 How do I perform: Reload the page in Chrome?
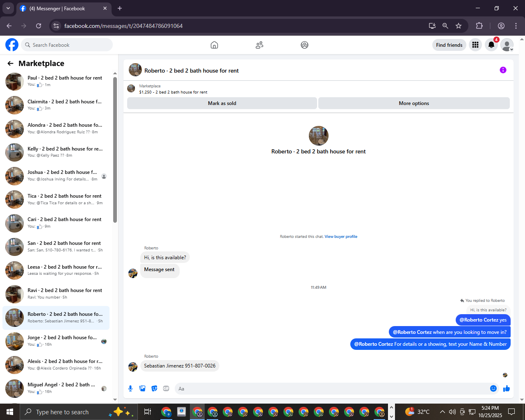coord(39,26)
